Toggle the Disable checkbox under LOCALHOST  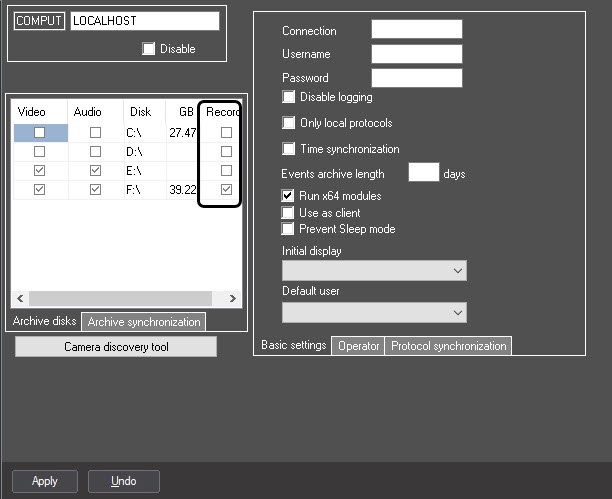pos(149,49)
